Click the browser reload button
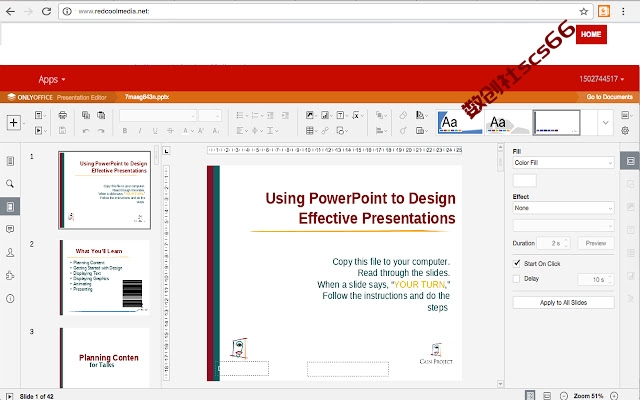 (46, 11)
